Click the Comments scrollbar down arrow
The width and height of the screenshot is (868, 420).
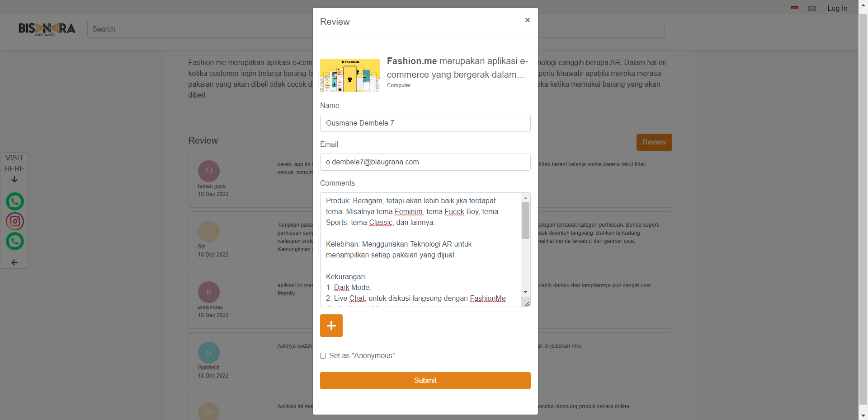525,292
